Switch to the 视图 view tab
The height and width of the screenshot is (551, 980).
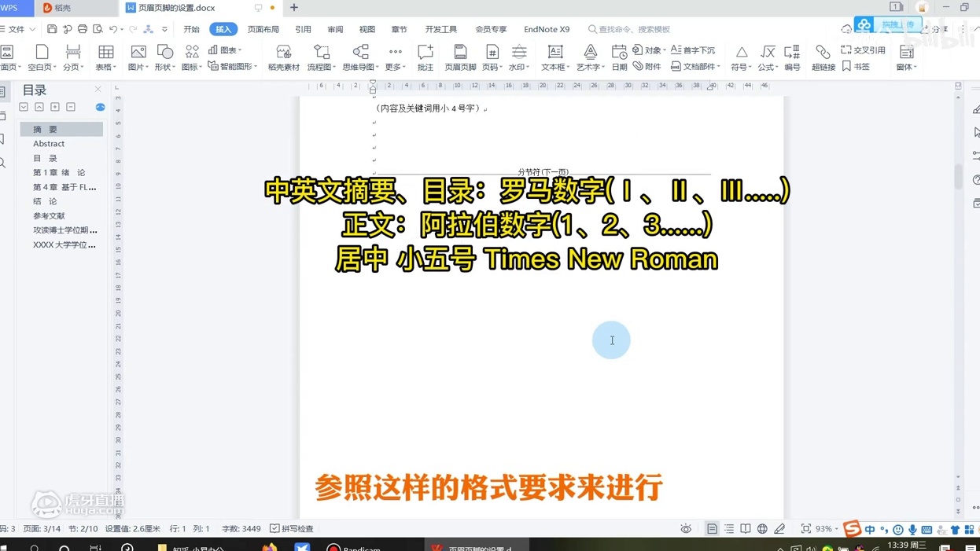367,29
